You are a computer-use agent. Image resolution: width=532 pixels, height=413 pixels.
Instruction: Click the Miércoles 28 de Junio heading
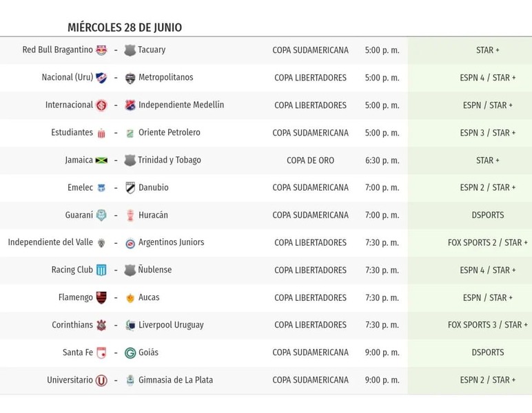click(x=125, y=28)
